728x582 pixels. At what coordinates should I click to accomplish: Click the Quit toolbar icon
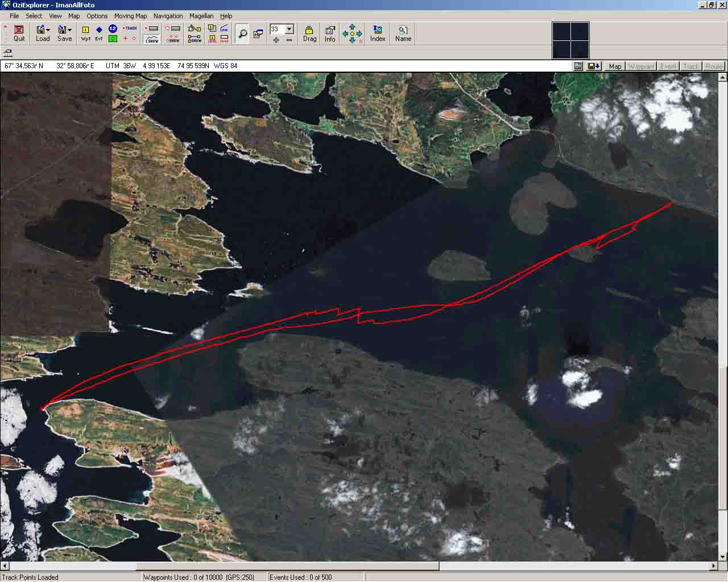tap(19, 34)
